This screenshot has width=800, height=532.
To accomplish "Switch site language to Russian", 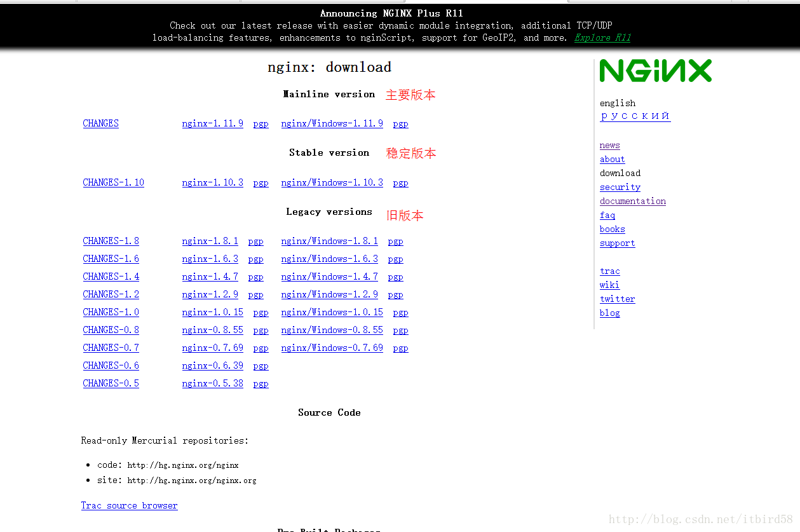I will click(635, 116).
